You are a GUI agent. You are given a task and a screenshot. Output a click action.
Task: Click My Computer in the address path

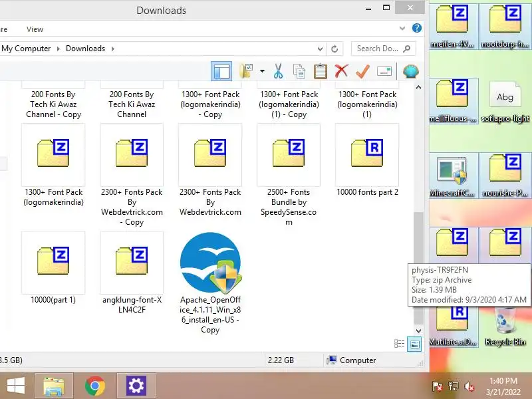26,49
